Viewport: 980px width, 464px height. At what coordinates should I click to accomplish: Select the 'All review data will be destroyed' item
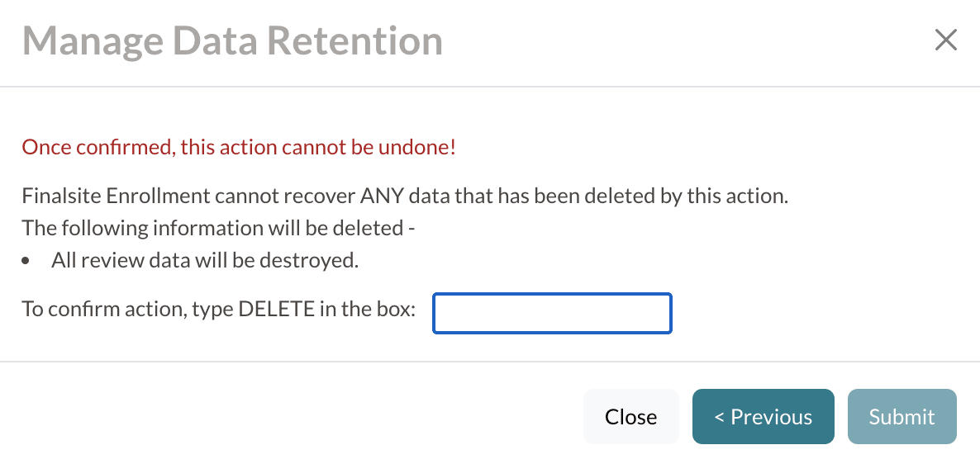[x=205, y=260]
